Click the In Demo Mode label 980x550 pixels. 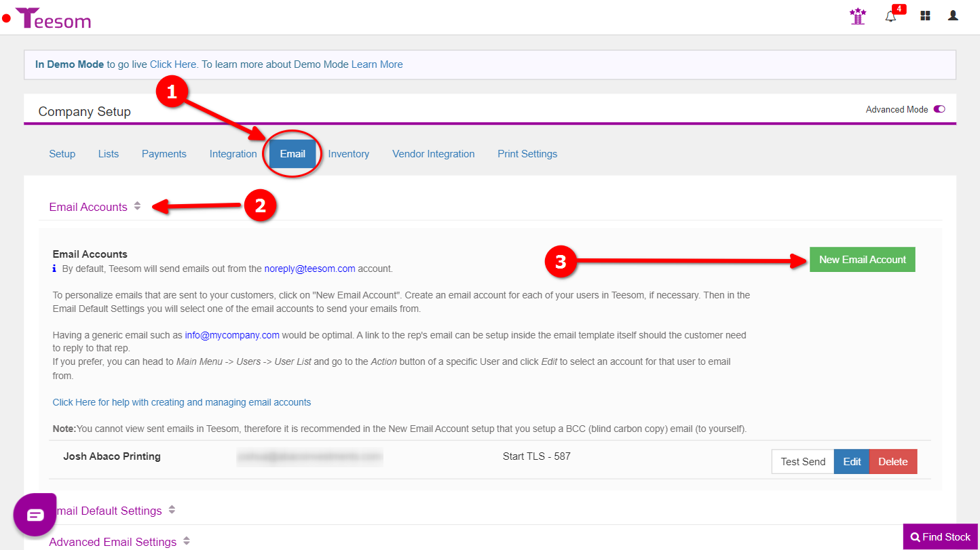(x=70, y=64)
